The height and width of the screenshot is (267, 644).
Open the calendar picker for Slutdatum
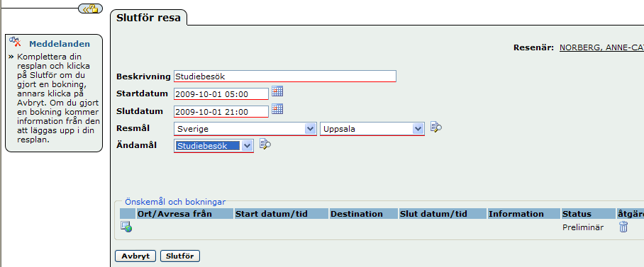pos(277,109)
